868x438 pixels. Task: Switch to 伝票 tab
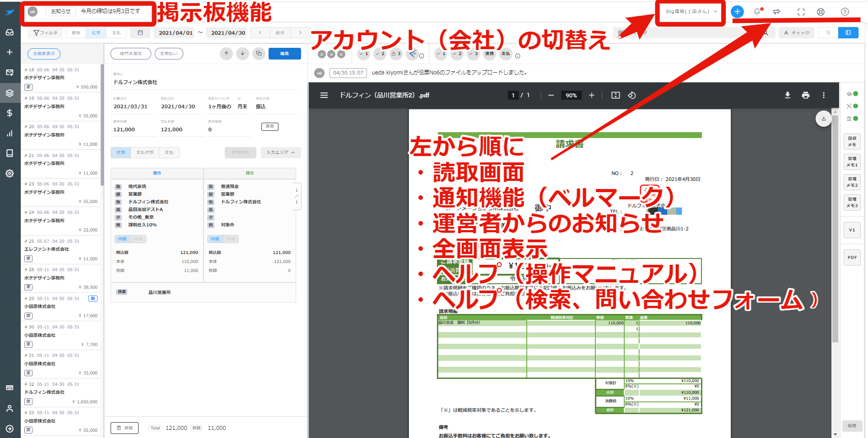click(96, 32)
